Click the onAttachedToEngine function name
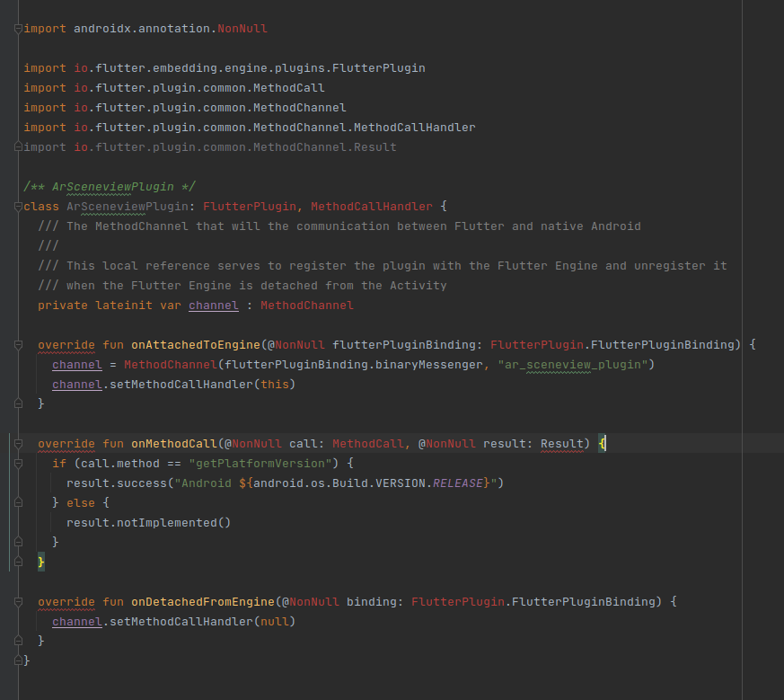The height and width of the screenshot is (700, 784). 196,345
